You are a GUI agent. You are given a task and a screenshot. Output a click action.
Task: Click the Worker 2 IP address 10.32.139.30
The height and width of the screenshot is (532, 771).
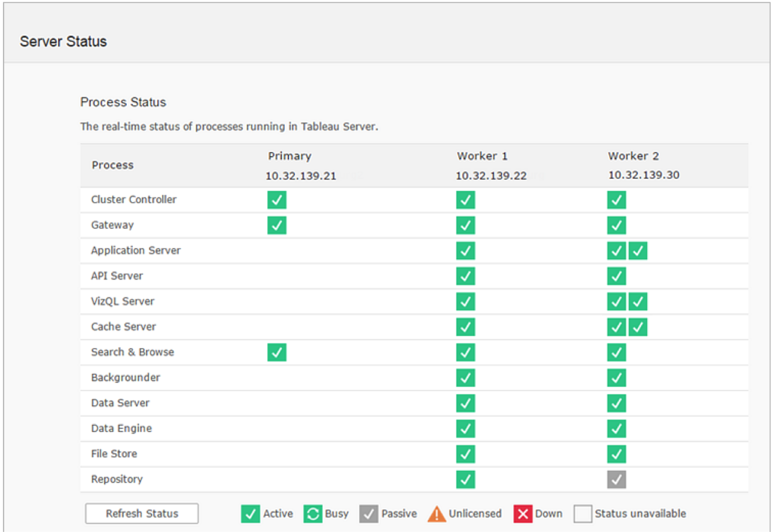click(643, 175)
